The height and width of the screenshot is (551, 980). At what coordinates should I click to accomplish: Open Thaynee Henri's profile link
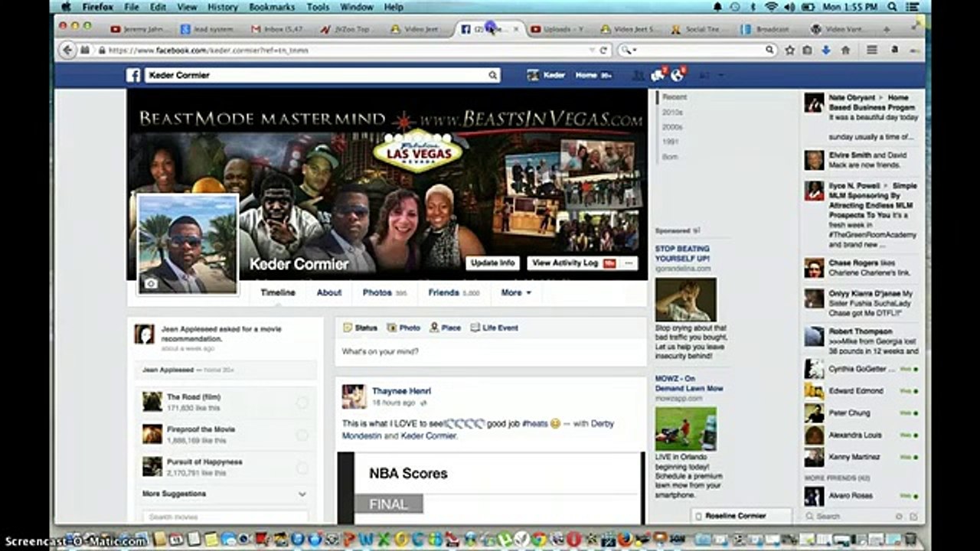click(401, 391)
